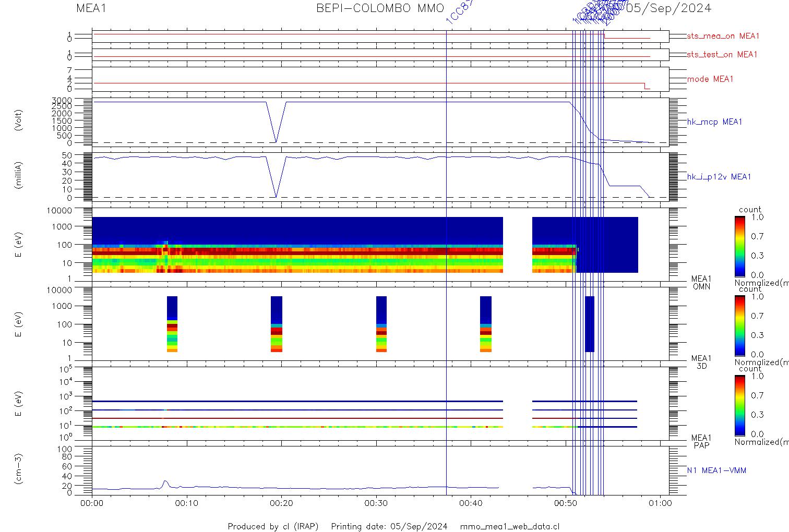Click the 05/Sep/2024 date in the header
This screenshot has width=789, height=532.
(x=668, y=8)
